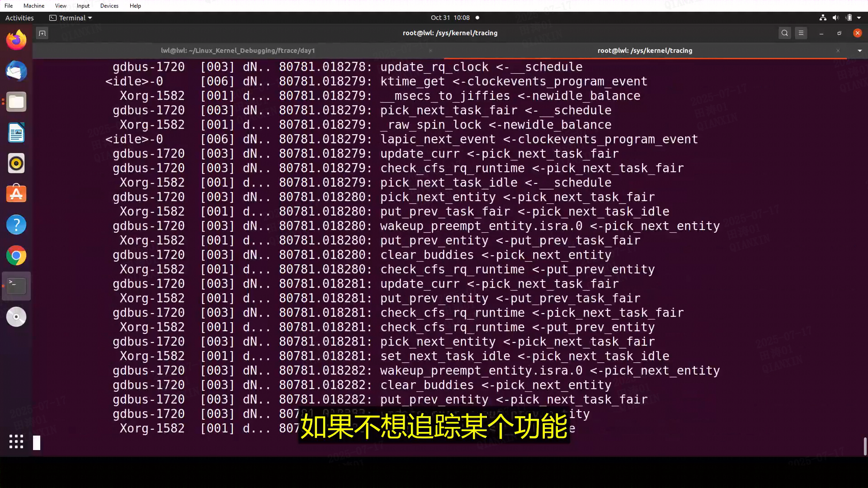Show Applications grid button
This screenshot has height=488, width=868.
pos(16,441)
